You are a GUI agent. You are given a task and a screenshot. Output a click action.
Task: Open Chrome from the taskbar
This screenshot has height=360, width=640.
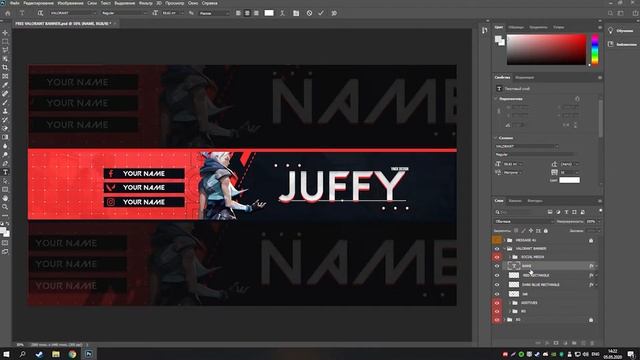coord(72,354)
